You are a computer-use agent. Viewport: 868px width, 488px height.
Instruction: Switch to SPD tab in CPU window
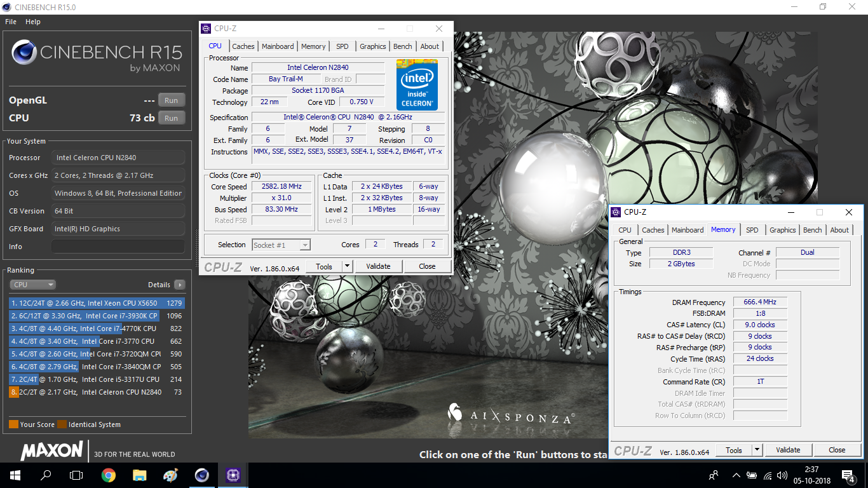coord(342,46)
